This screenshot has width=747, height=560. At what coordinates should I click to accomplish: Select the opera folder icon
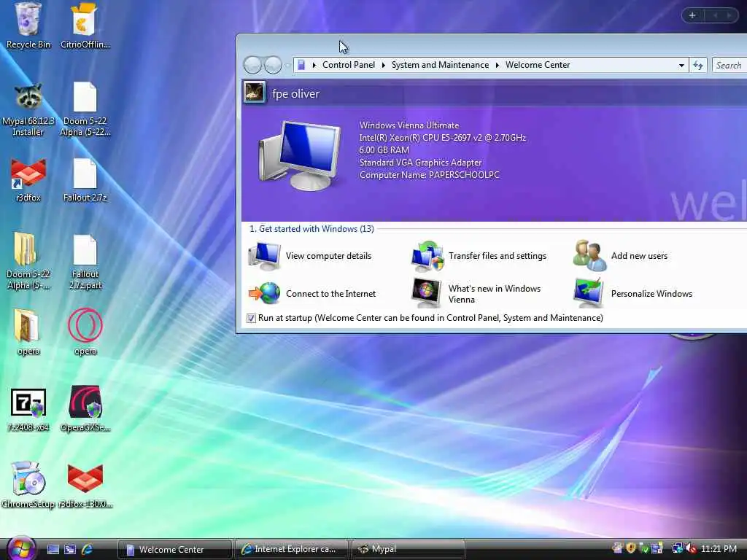click(26, 325)
